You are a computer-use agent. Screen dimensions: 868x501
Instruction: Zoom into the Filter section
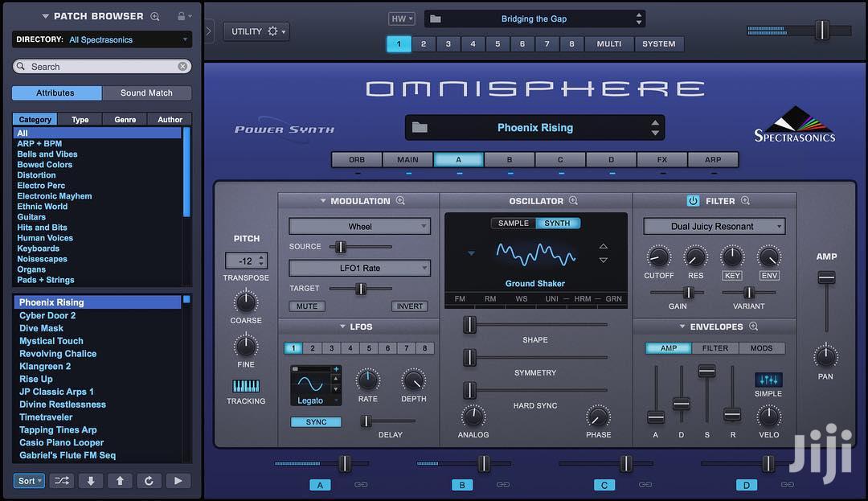click(x=745, y=200)
